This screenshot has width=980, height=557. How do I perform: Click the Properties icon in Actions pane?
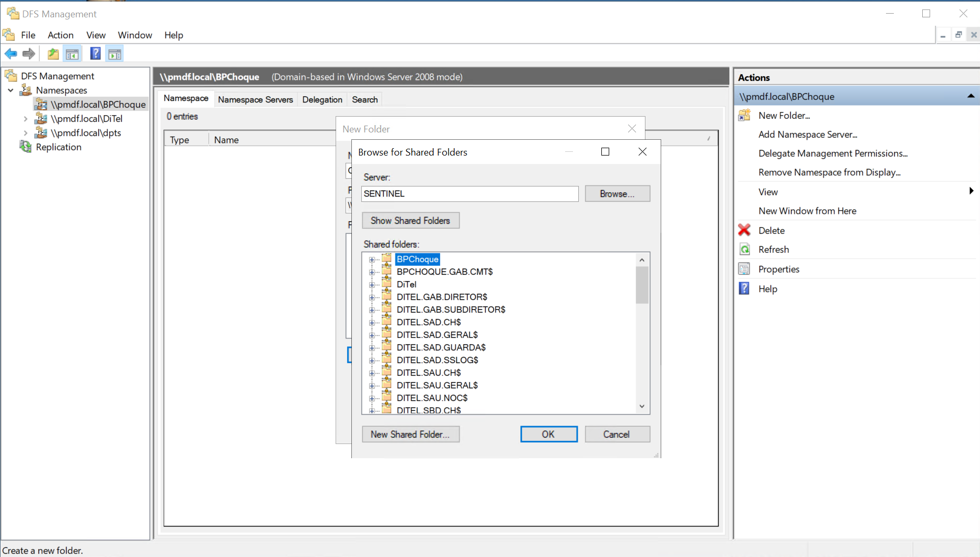744,269
